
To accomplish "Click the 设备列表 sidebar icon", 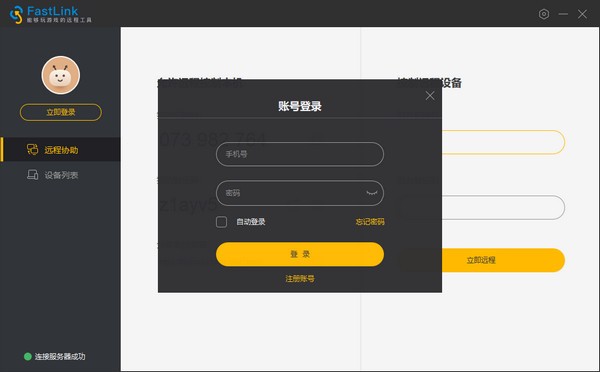I will (33, 175).
